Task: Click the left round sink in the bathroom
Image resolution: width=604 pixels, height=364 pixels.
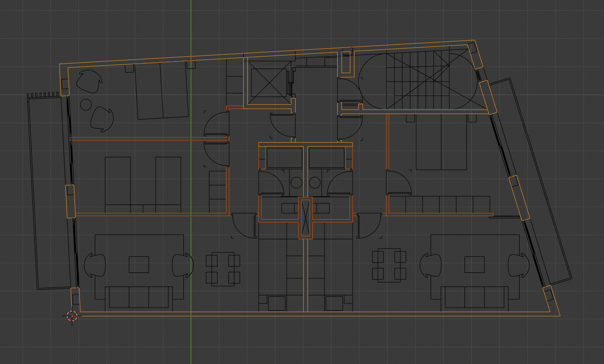Action: [296, 183]
